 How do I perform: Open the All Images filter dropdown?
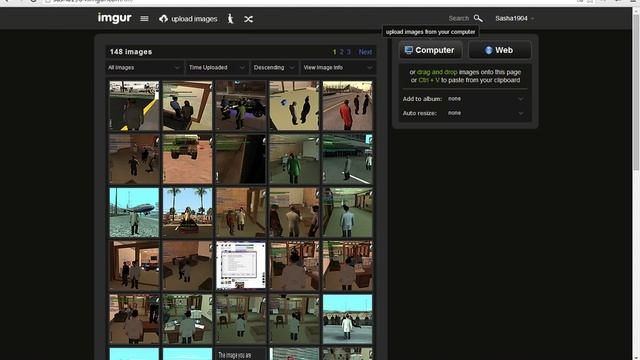pos(144,68)
